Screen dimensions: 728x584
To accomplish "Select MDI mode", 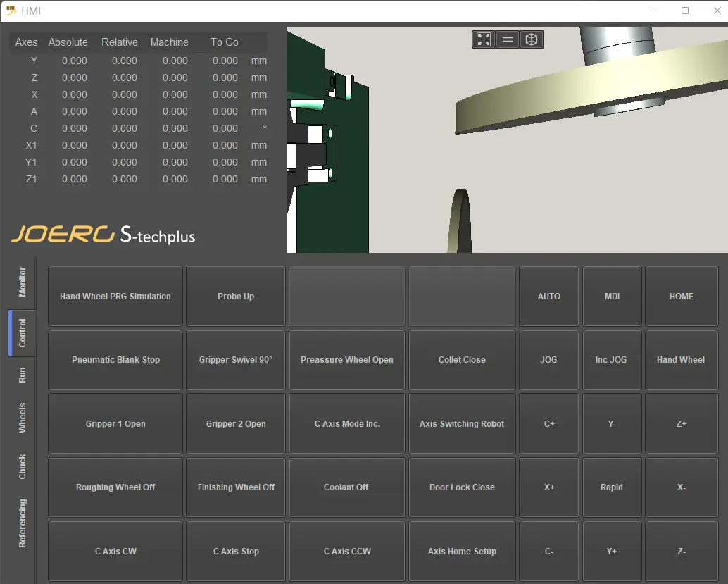I will [x=612, y=297].
